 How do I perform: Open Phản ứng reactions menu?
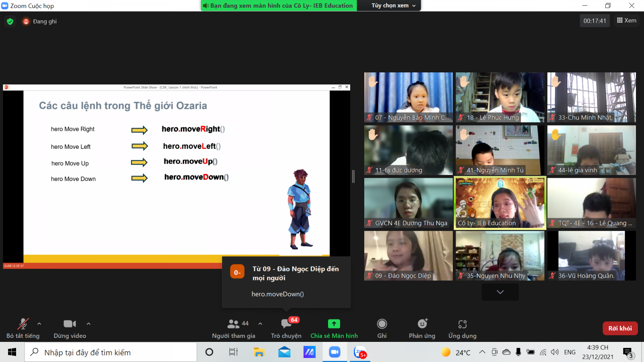pos(422,328)
